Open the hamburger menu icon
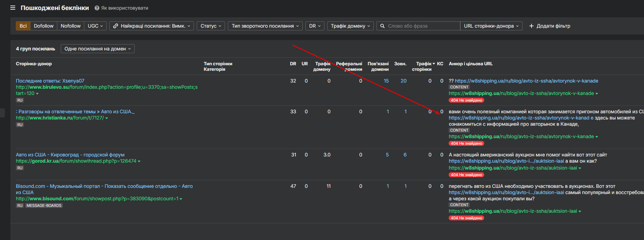 [13, 8]
